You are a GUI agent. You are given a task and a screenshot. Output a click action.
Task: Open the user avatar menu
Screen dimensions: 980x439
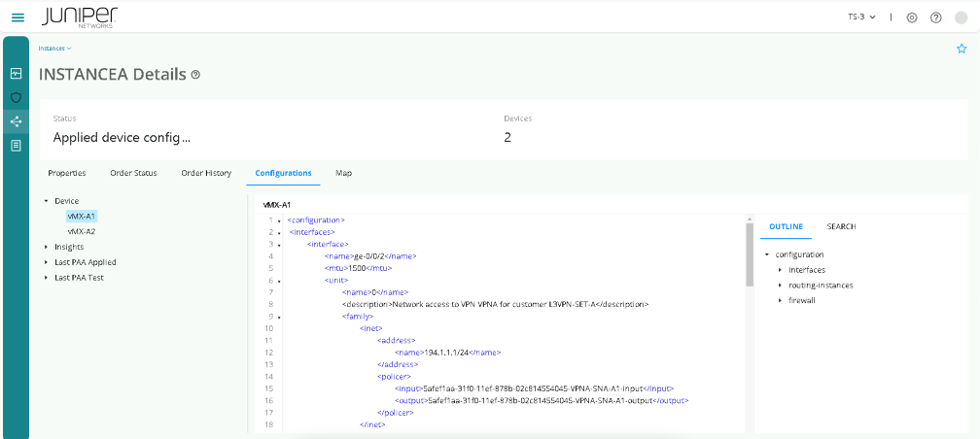coord(962,17)
